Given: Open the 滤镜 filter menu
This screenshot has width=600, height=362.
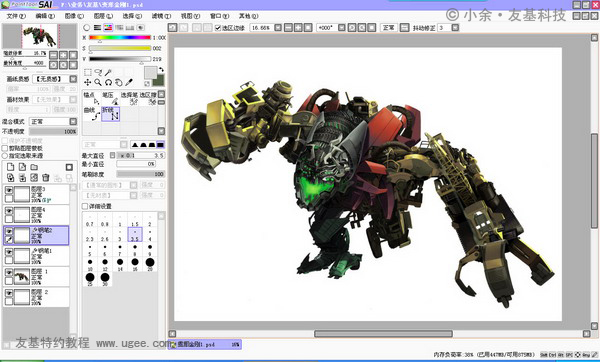Looking at the screenshot, I should (161, 16).
